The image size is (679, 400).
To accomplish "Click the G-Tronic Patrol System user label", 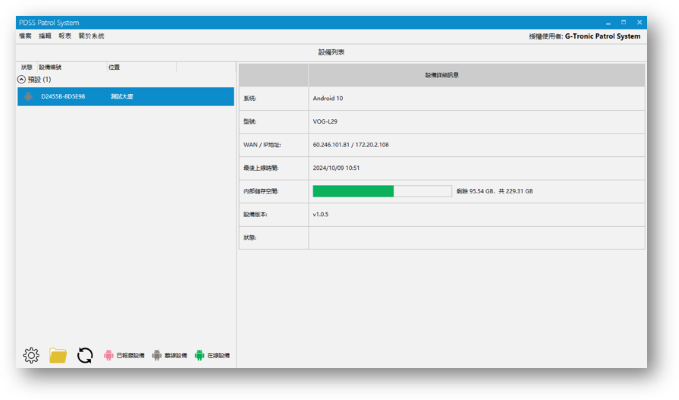I will coord(602,36).
